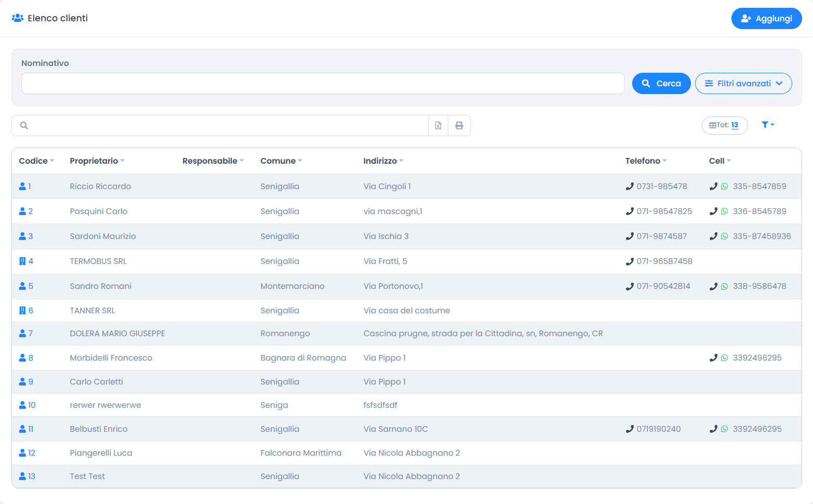Open client code 13 link
The width and height of the screenshot is (813, 504).
[x=32, y=476]
